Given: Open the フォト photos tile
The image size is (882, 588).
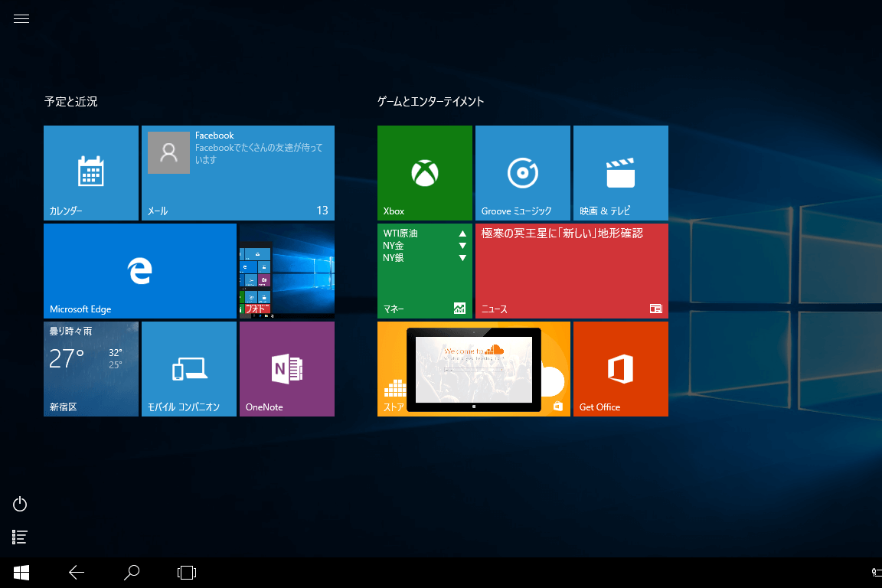Looking at the screenshot, I should (x=287, y=271).
